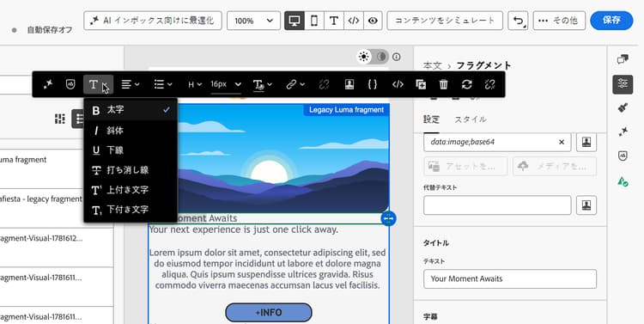The height and width of the screenshot is (324, 644).
Task: Select 下線 underline option
Action: click(x=131, y=150)
